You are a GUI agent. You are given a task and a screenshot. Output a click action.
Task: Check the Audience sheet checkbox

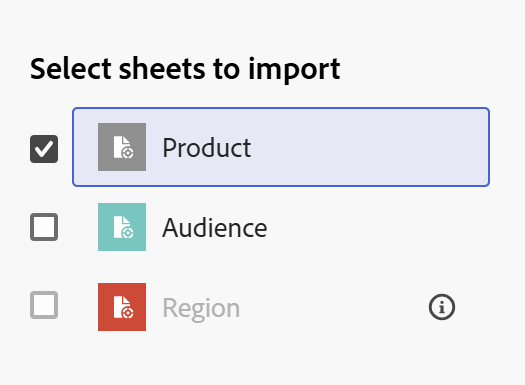tap(44, 227)
